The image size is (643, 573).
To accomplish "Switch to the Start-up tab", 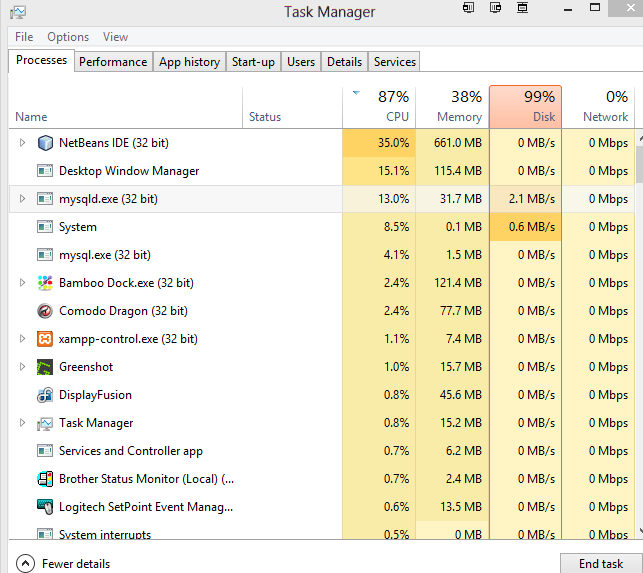I will tap(253, 62).
